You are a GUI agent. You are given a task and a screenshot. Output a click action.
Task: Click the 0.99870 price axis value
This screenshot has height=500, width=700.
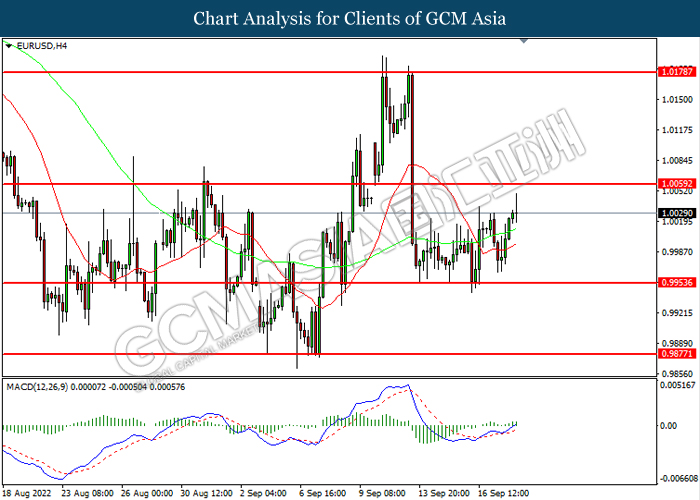coord(678,252)
